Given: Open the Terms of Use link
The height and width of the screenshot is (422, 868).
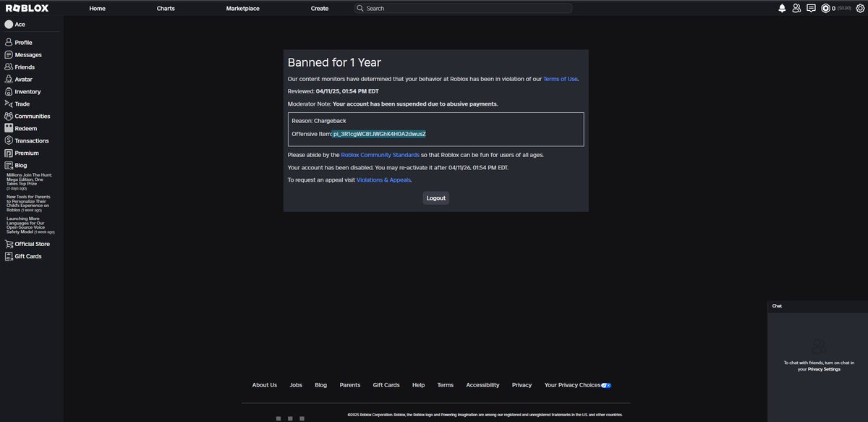Looking at the screenshot, I should pos(561,79).
